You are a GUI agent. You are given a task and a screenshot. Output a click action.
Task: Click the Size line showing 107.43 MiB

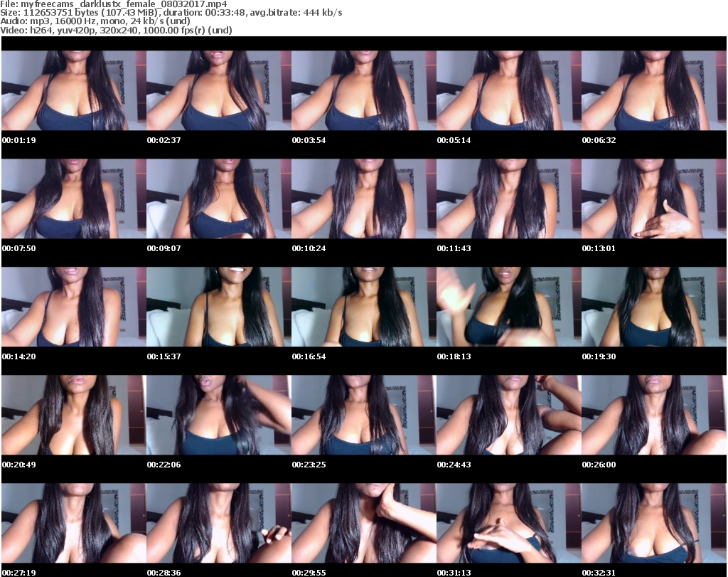coord(171,13)
